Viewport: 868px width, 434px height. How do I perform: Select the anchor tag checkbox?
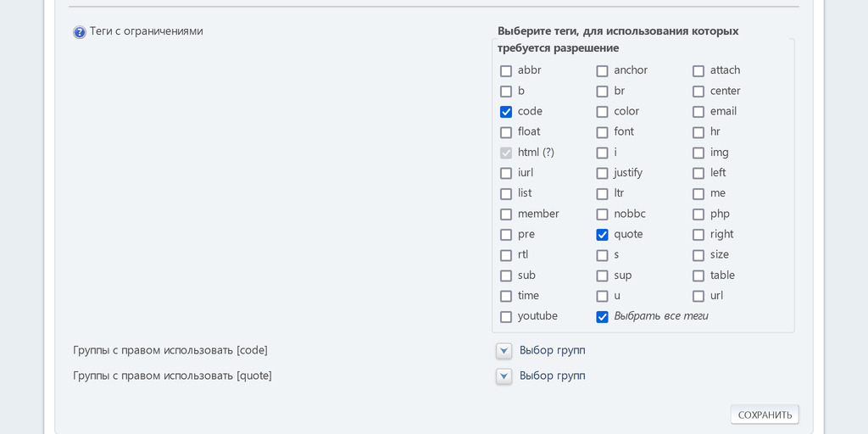(x=603, y=71)
